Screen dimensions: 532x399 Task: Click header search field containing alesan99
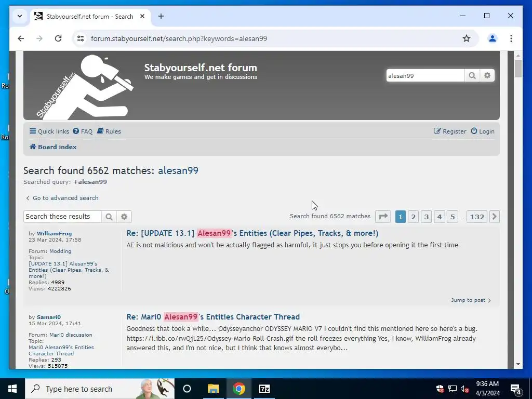[x=425, y=75]
